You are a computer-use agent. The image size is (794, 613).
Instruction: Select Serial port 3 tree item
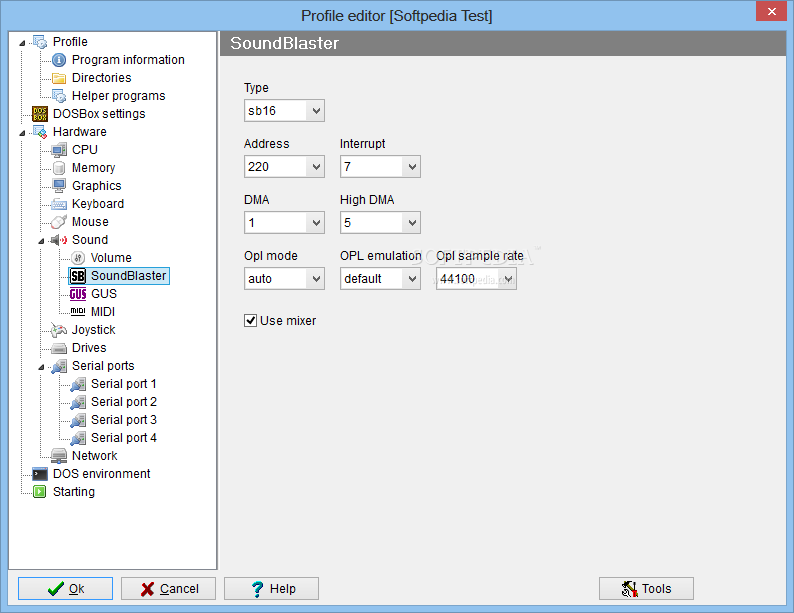tap(124, 420)
